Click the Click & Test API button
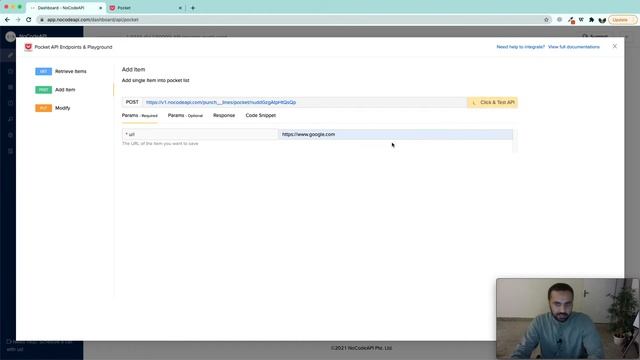Screen dimensions: 640x360 tap(492, 102)
